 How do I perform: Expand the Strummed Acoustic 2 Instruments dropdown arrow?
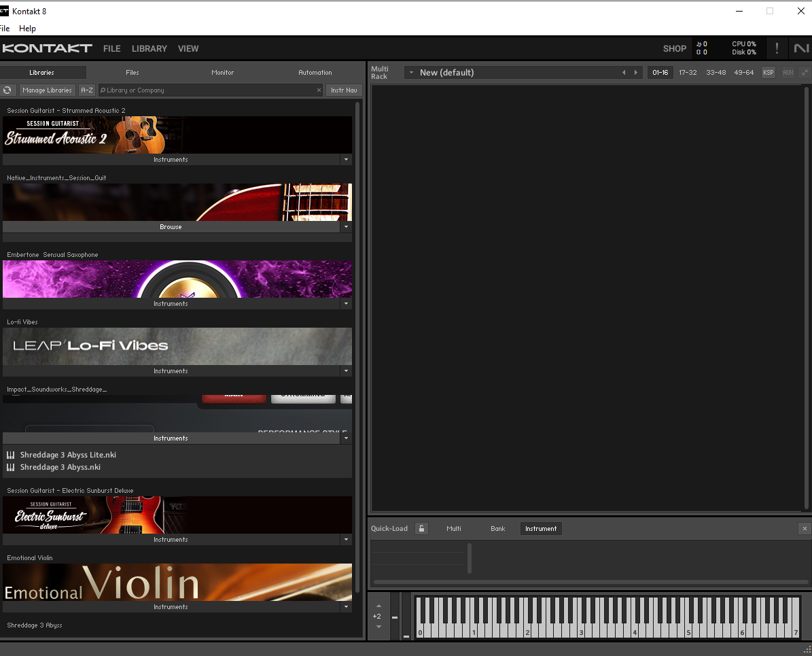pos(346,160)
